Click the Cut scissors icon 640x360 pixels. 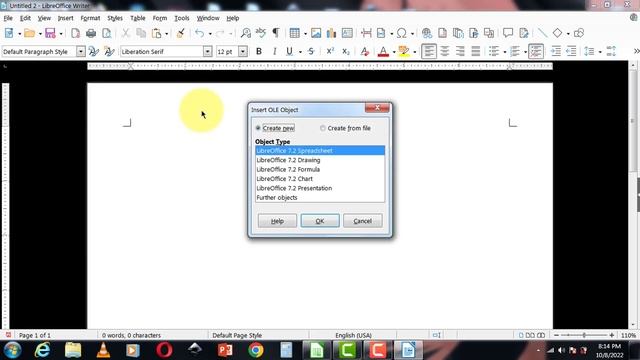(x=126, y=33)
